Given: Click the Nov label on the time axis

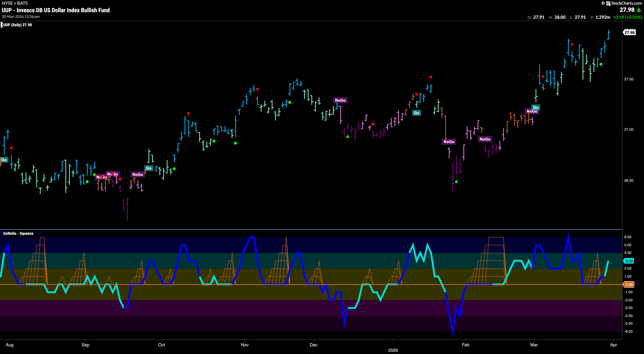Looking at the screenshot, I should (x=245, y=345).
